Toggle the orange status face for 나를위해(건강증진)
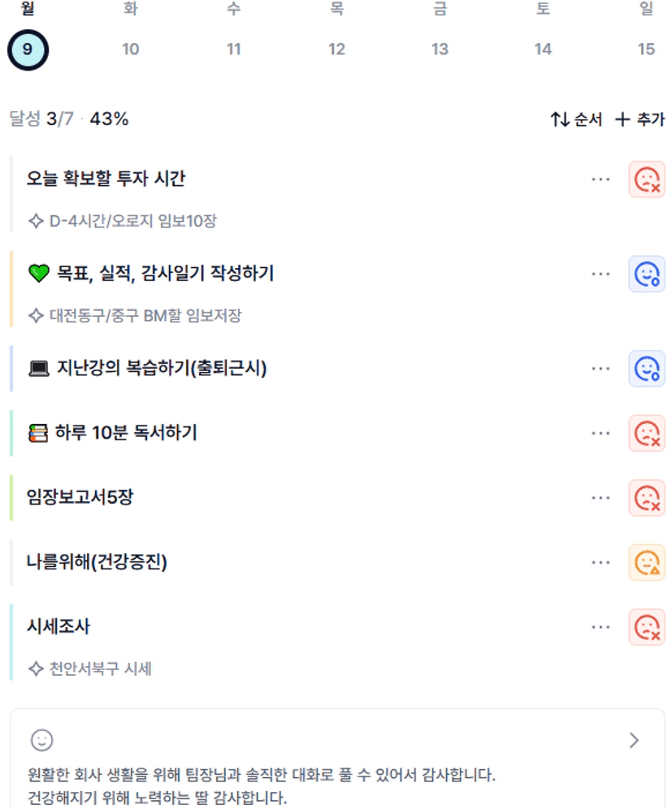 coord(647,562)
